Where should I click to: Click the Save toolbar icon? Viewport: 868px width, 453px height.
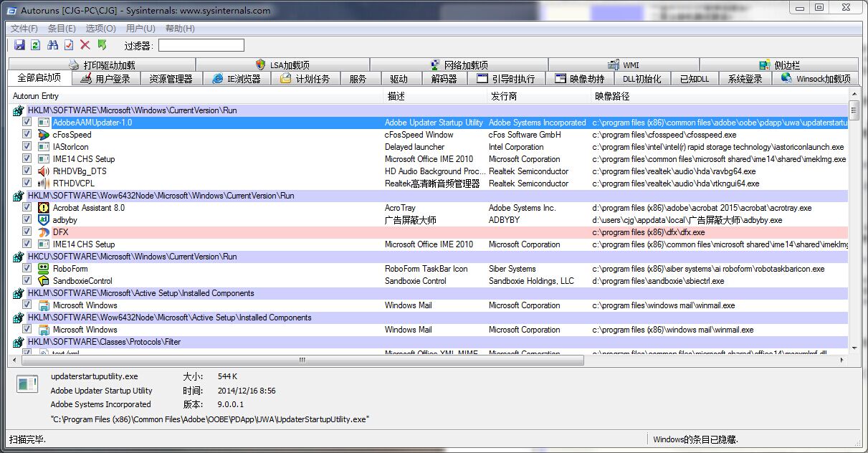coord(19,45)
